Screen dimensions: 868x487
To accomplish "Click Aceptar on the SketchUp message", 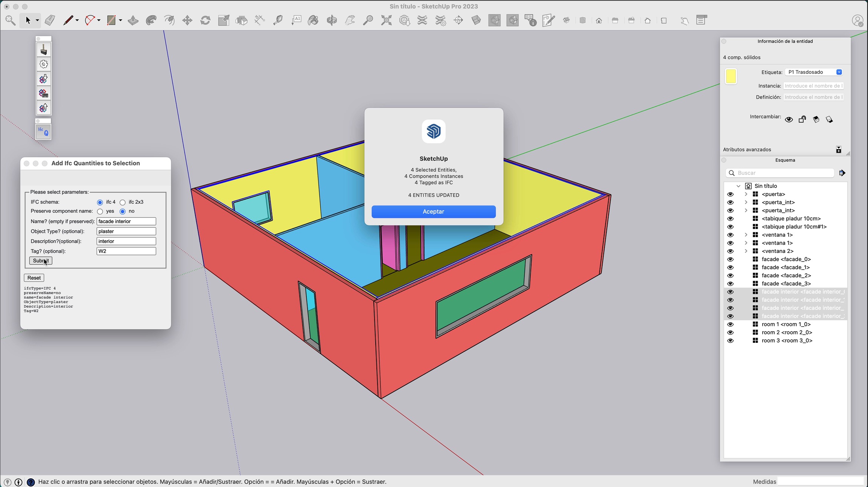I will pos(433,211).
